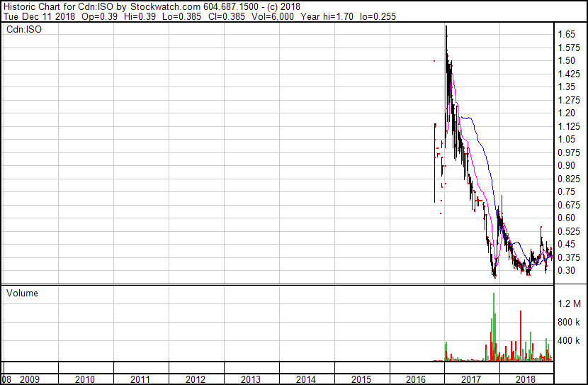Click the Volume panel label
Image resolution: width=588 pixels, height=385 pixels.
(x=22, y=293)
